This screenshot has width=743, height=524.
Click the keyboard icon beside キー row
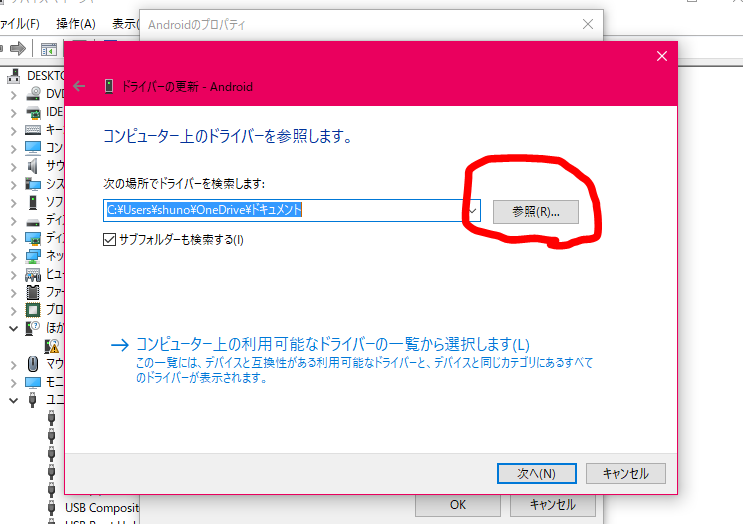pyautogui.click(x=33, y=130)
